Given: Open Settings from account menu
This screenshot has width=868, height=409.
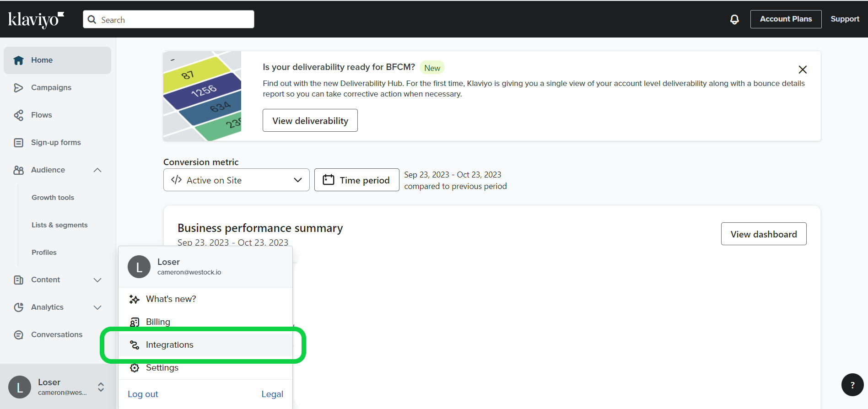Looking at the screenshot, I should click(x=205, y=368).
